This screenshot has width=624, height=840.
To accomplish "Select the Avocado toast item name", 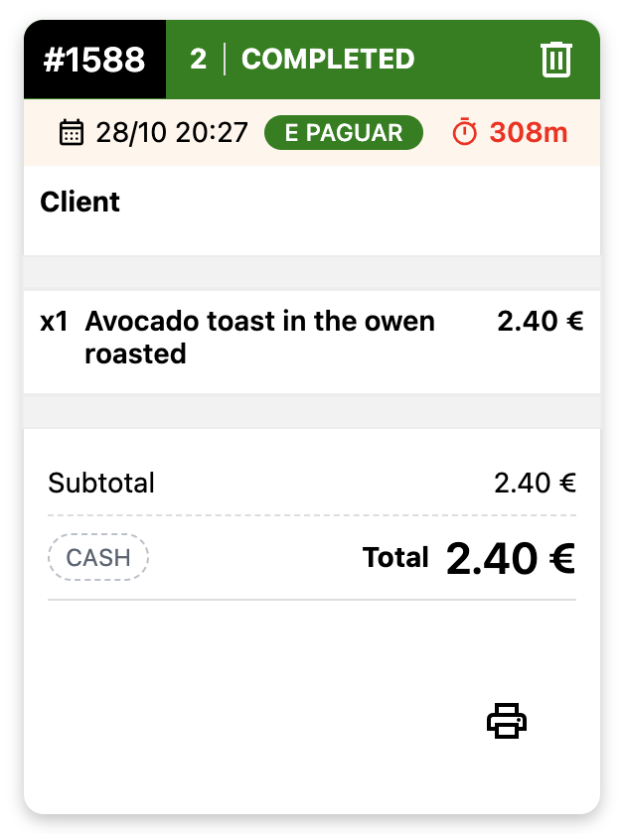I will (259, 338).
